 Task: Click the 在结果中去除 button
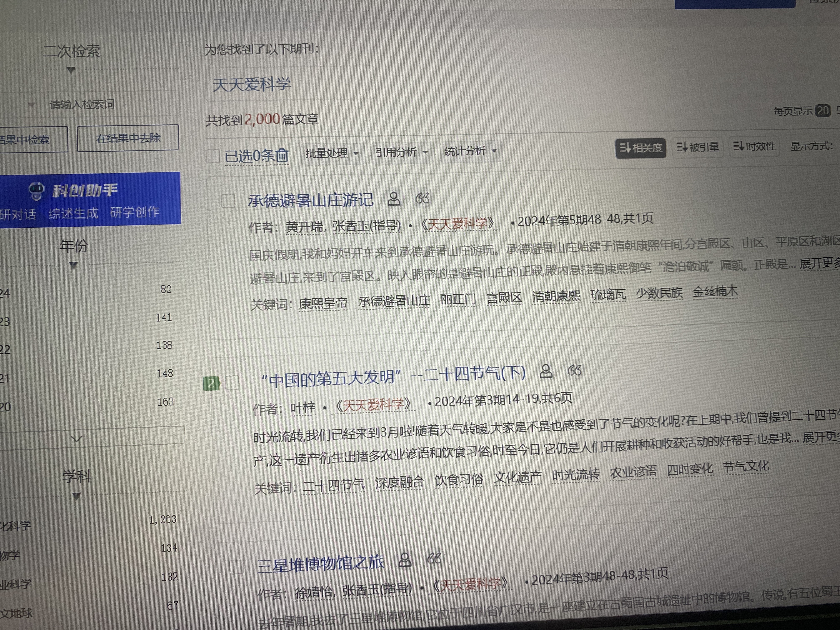pos(128,138)
